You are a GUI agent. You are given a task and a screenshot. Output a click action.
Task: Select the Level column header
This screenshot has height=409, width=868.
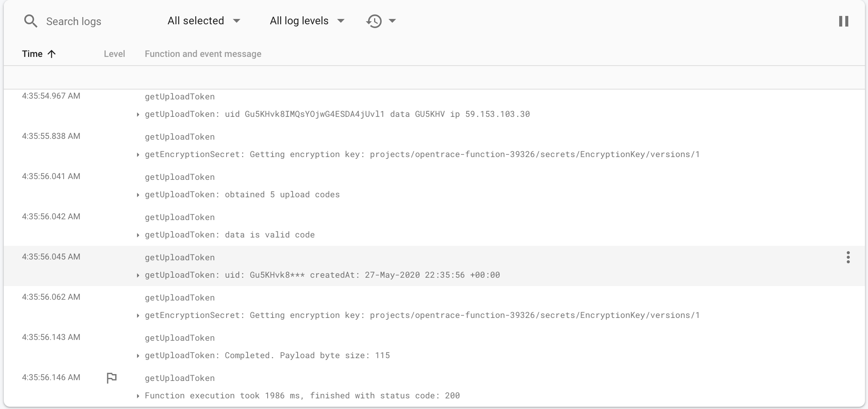114,54
